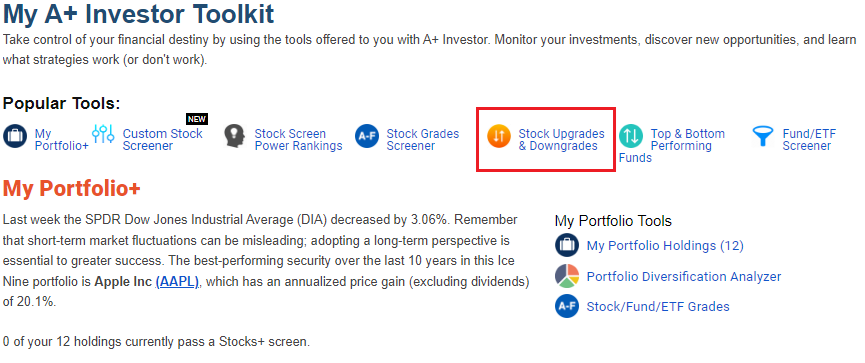Click the Stock Screen Power Rankings head icon
865x363 pixels.
coord(234,136)
